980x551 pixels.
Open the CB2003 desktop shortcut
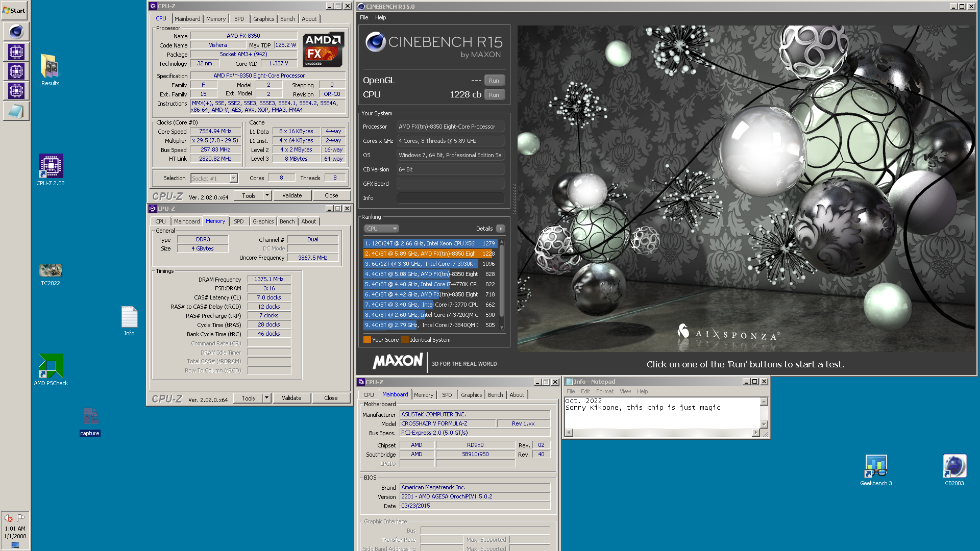954,470
